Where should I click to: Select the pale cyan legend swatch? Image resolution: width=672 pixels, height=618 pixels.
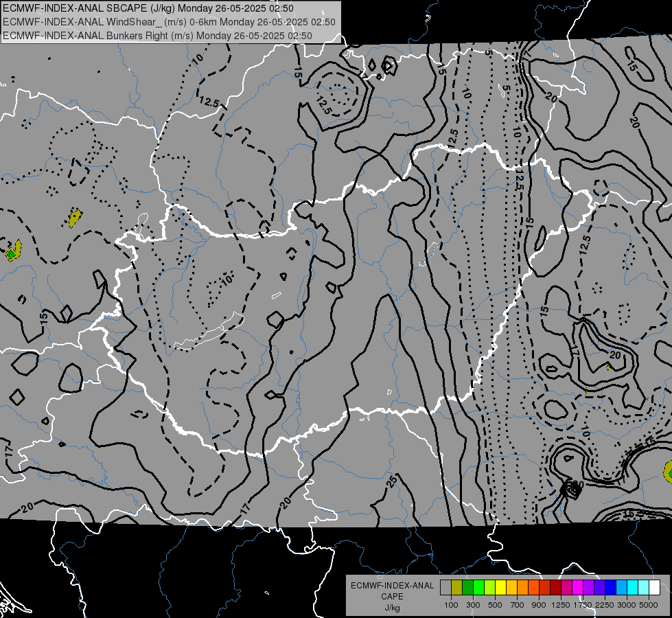click(x=644, y=587)
